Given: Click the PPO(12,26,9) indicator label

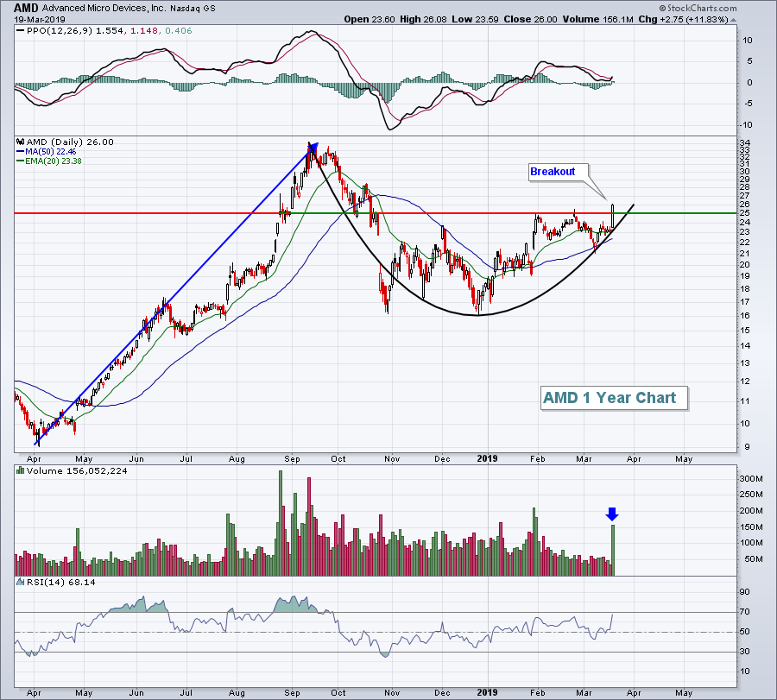Looking at the screenshot, I should point(60,31).
